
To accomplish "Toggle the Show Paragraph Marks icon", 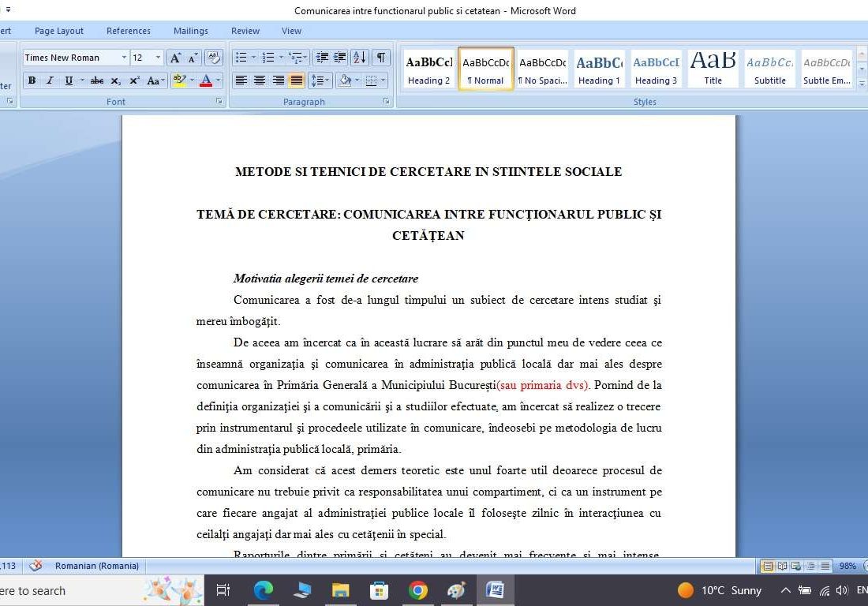I will pos(380,57).
